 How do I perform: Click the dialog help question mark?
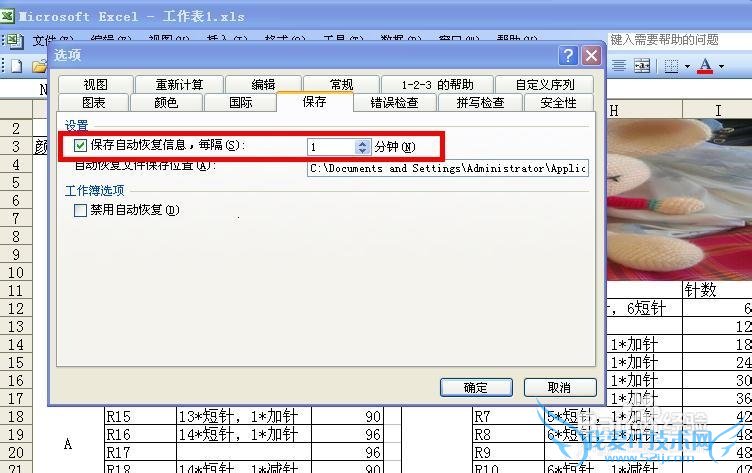point(568,56)
